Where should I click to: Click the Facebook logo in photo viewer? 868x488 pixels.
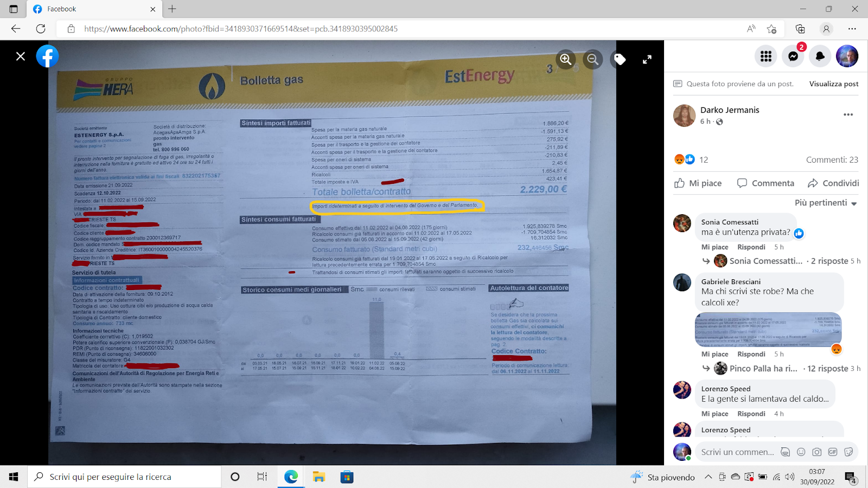pos(48,56)
